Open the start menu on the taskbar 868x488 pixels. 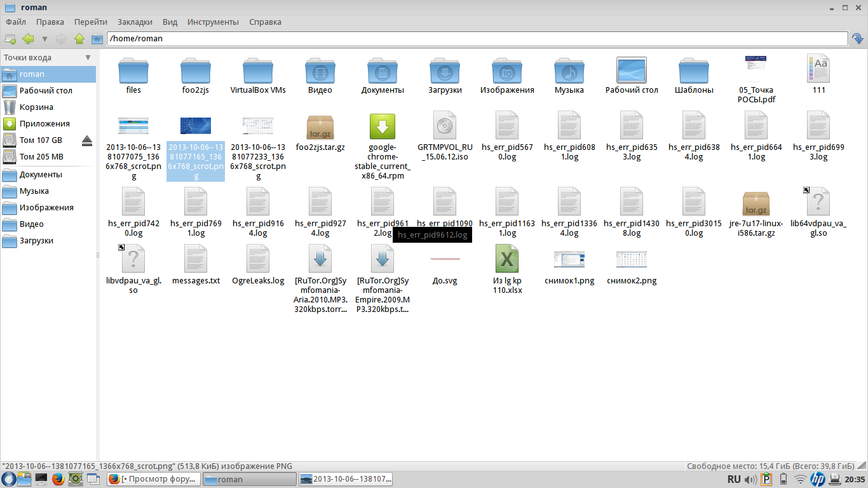(8, 479)
